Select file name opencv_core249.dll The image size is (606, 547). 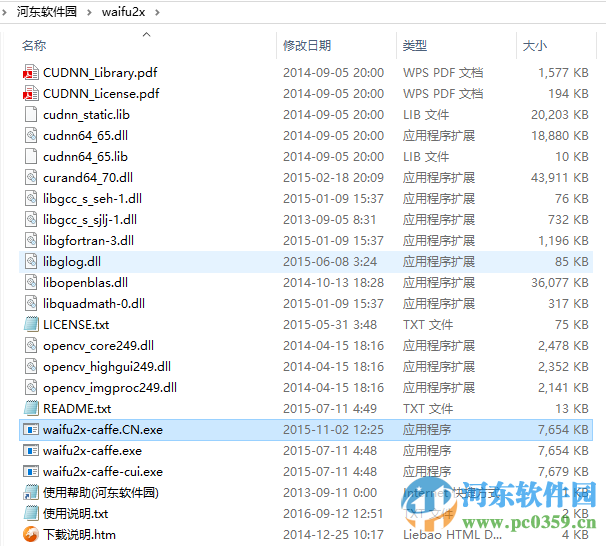coord(98,346)
